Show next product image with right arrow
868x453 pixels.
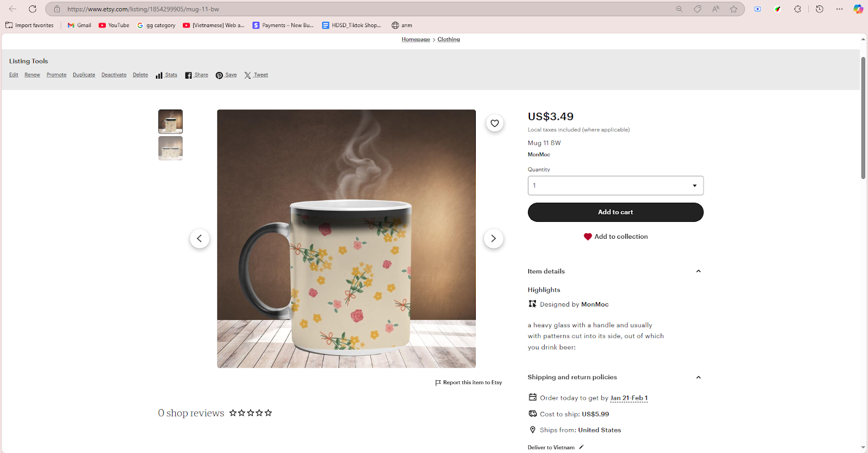[x=493, y=239]
